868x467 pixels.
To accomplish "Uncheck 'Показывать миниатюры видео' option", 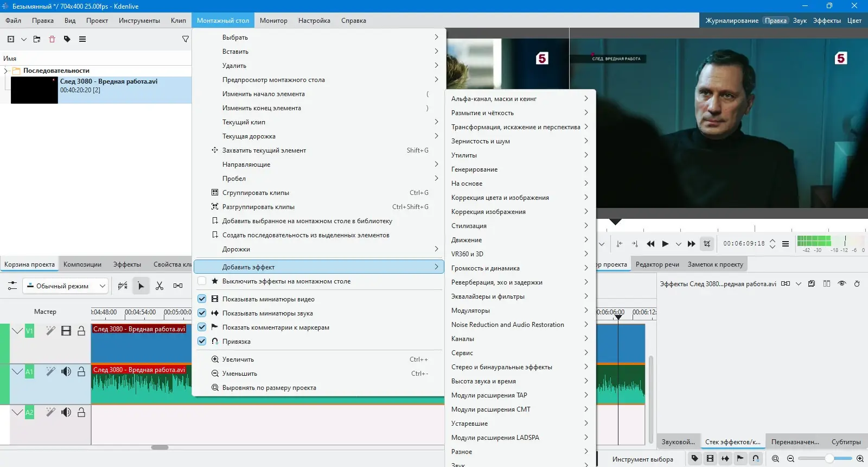I will coord(202,299).
